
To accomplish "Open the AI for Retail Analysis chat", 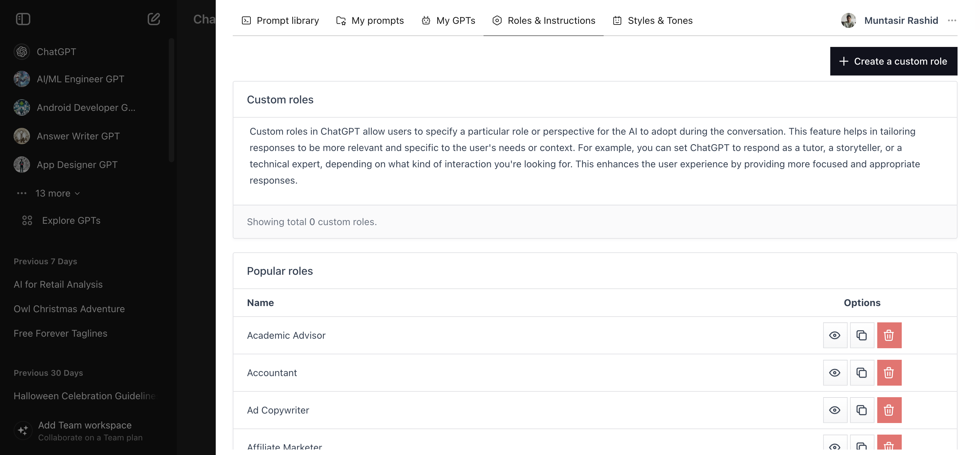I will (58, 284).
